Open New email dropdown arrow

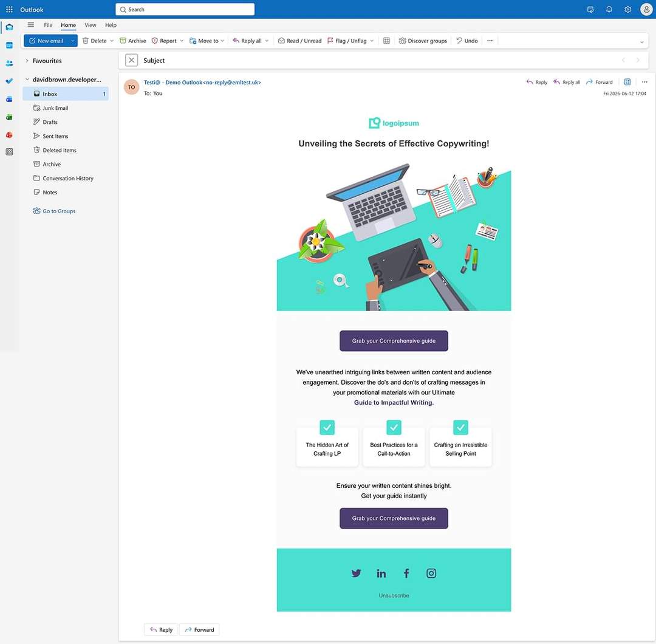[72, 41]
